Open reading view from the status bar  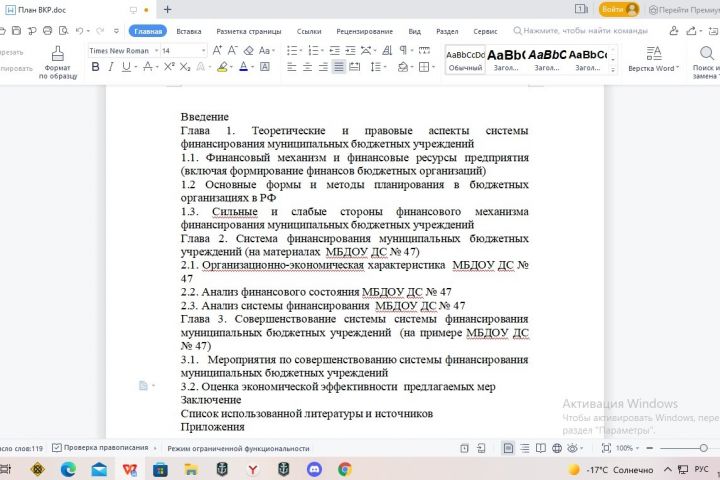point(541,448)
